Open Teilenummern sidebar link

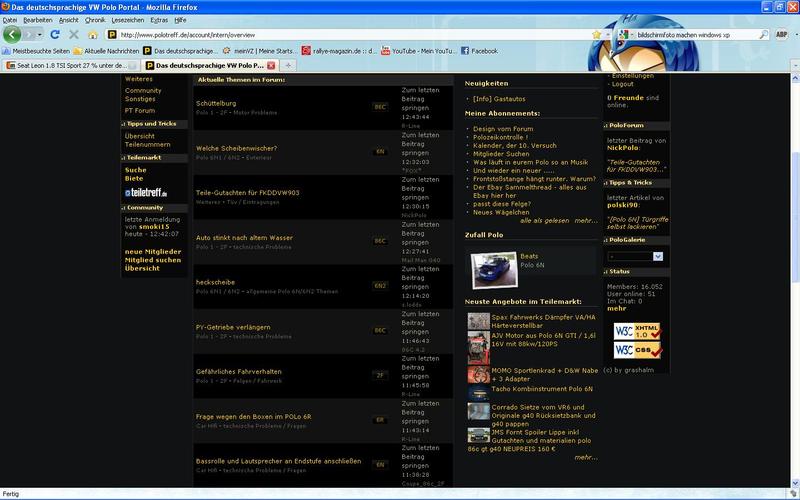147,144
